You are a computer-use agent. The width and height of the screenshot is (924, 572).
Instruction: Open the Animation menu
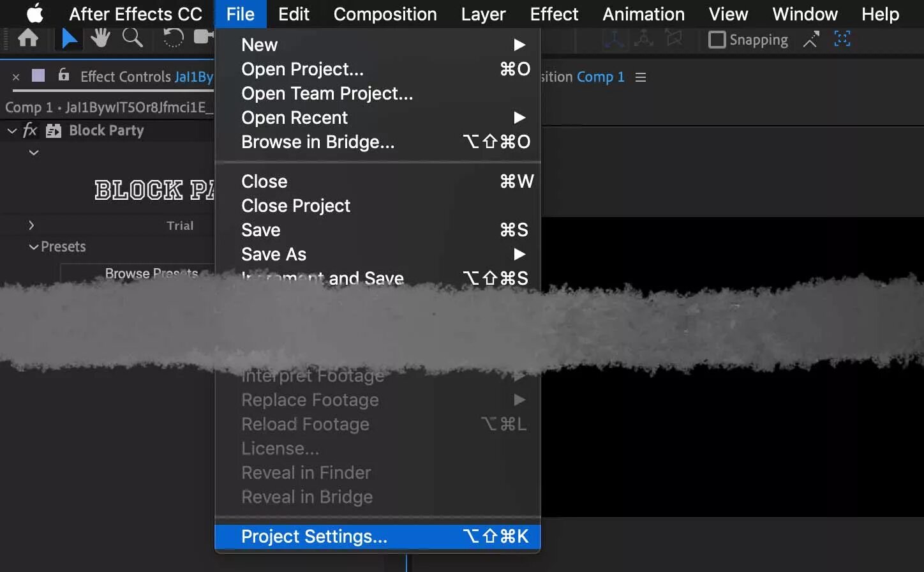pos(643,14)
